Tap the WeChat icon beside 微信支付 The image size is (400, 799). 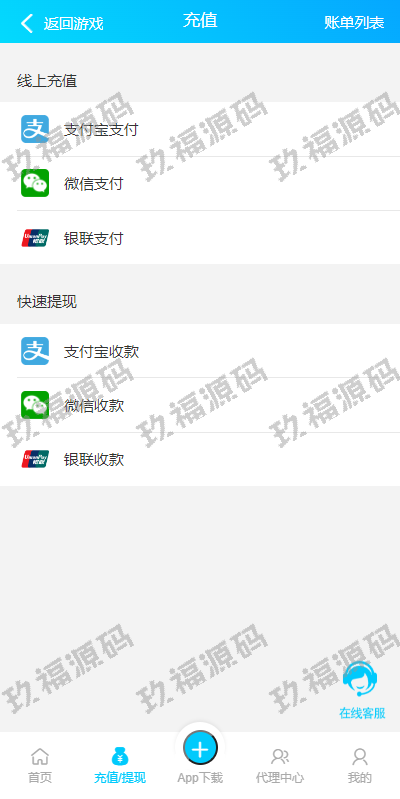[35, 183]
